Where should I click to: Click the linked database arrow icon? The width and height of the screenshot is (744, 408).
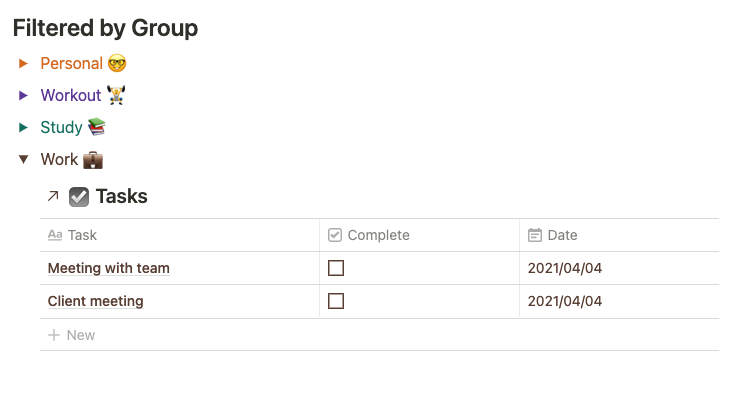53,197
